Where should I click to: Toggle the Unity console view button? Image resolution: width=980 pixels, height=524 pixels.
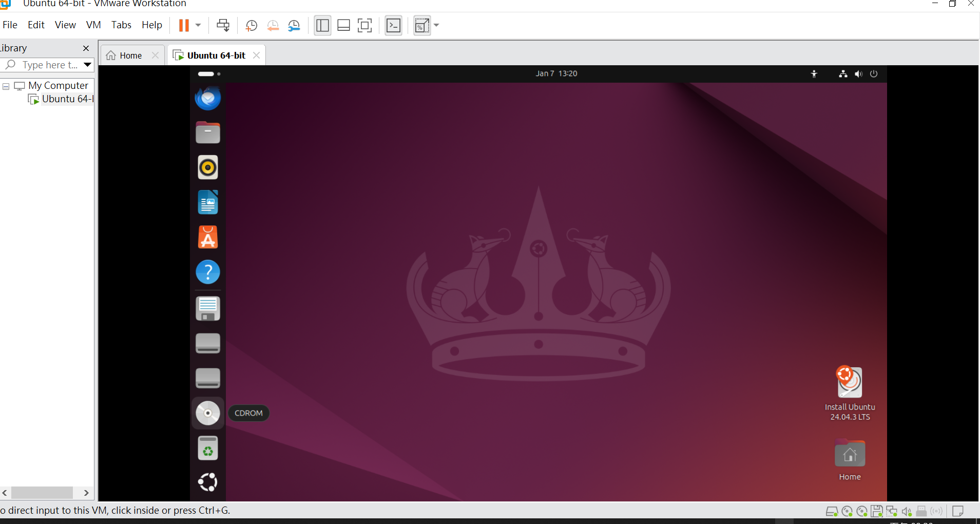(393, 25)
